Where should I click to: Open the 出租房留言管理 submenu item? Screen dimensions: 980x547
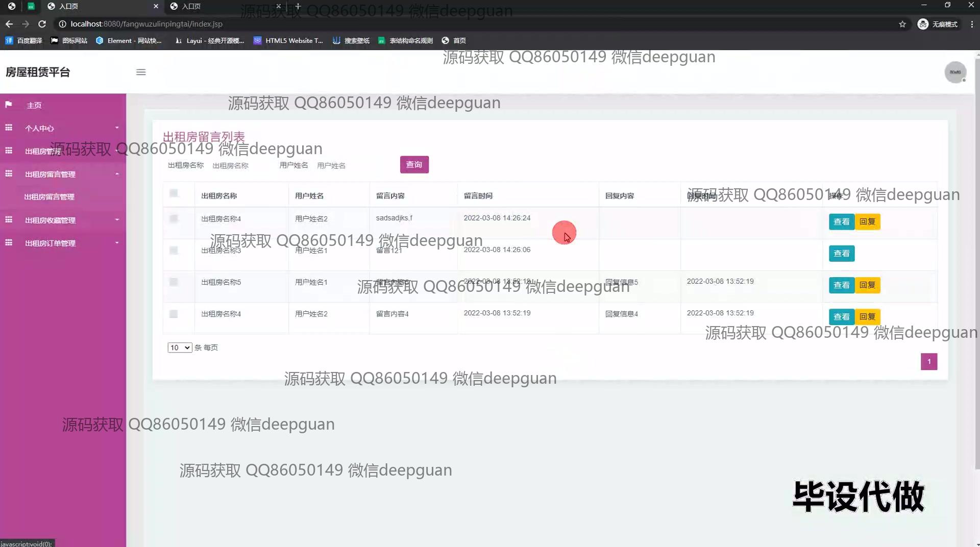[x=49, y=197]
